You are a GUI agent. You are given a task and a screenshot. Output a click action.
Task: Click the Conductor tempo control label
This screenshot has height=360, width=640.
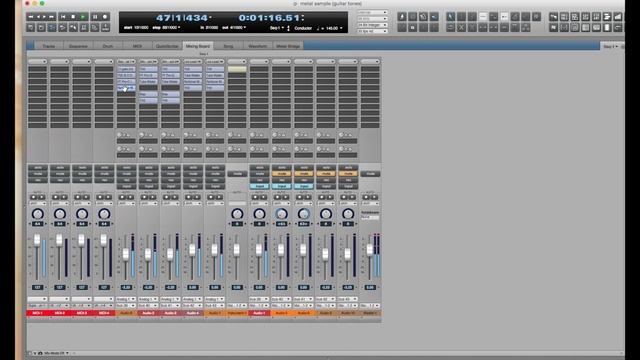click(x=303, y=28)
